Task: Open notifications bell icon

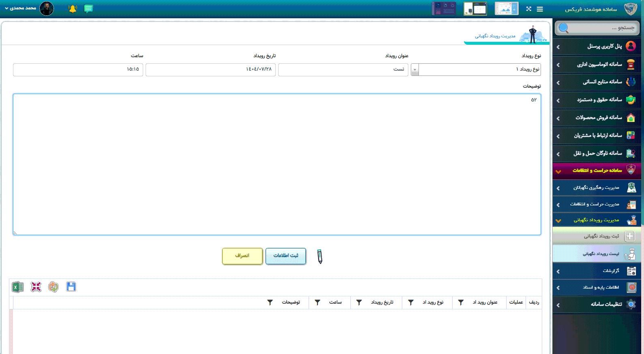Action: pos(73,9)
